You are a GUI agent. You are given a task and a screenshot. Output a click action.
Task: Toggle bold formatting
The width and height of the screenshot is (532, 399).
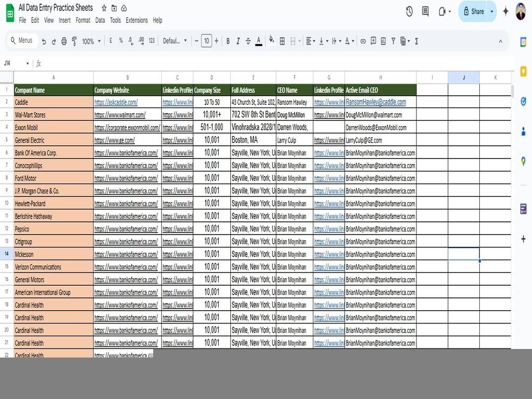click(x=228, y=41)
